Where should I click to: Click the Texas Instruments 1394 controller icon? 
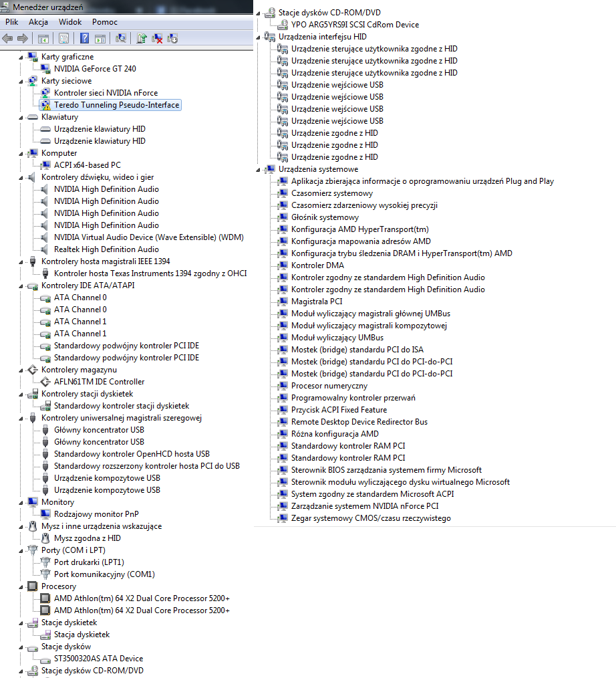tap(45, 273)
